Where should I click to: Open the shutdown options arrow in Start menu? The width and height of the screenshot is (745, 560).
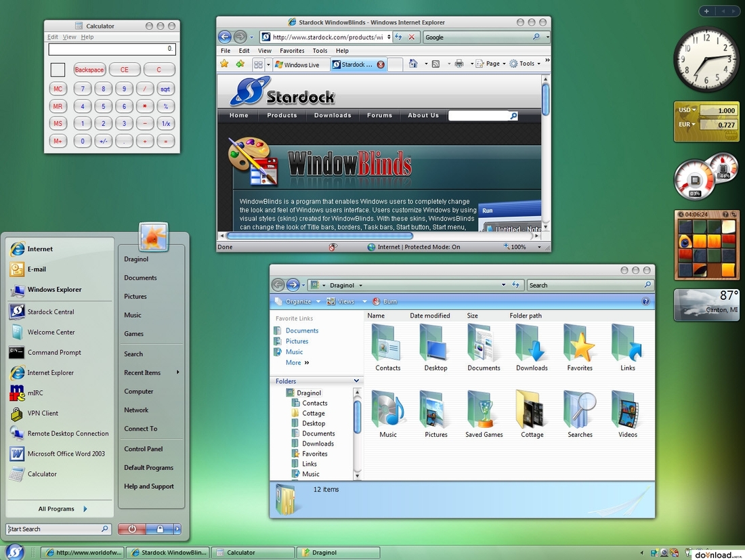point(177,529)
